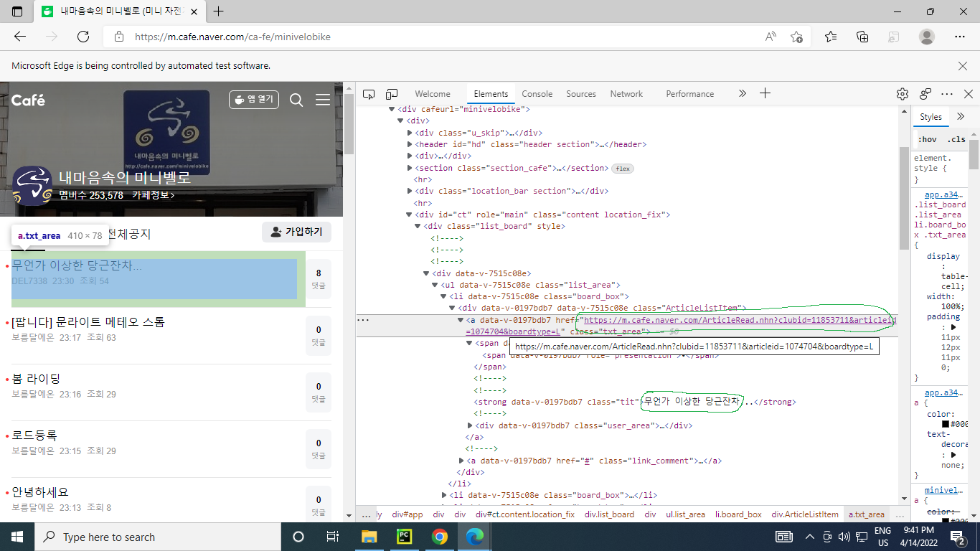Image resolution: width=980 pixels, height=551 pixels.
Task: Open the Network tab
Action: click(x=626, y=94)
